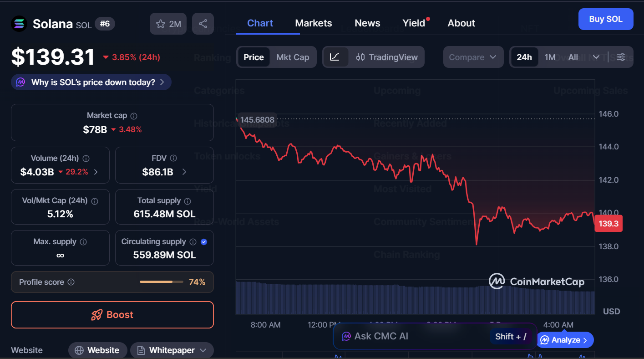Open the share icon next to watchlist
Screen dimensions: 644x359
click(203, 24)
